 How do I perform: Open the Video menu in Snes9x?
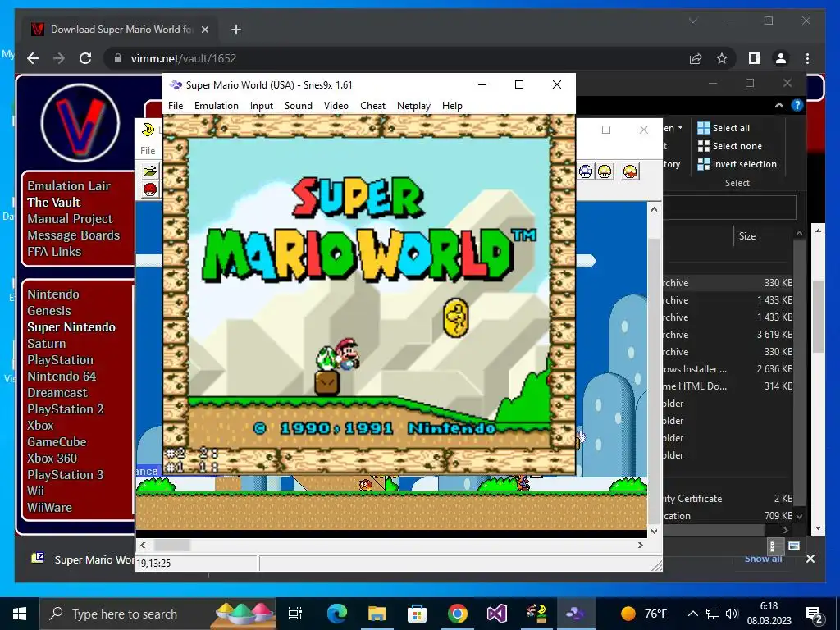[336, 106]
